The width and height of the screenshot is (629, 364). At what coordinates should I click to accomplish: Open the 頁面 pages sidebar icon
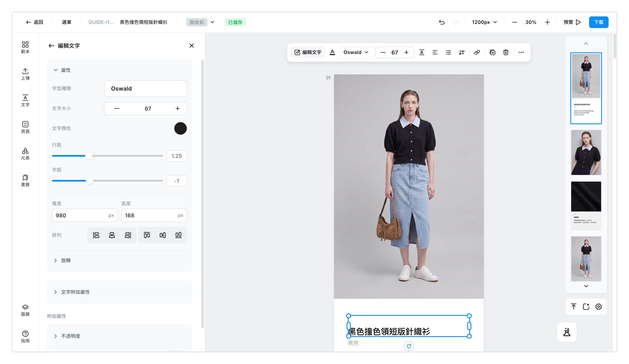coord(25,127)
